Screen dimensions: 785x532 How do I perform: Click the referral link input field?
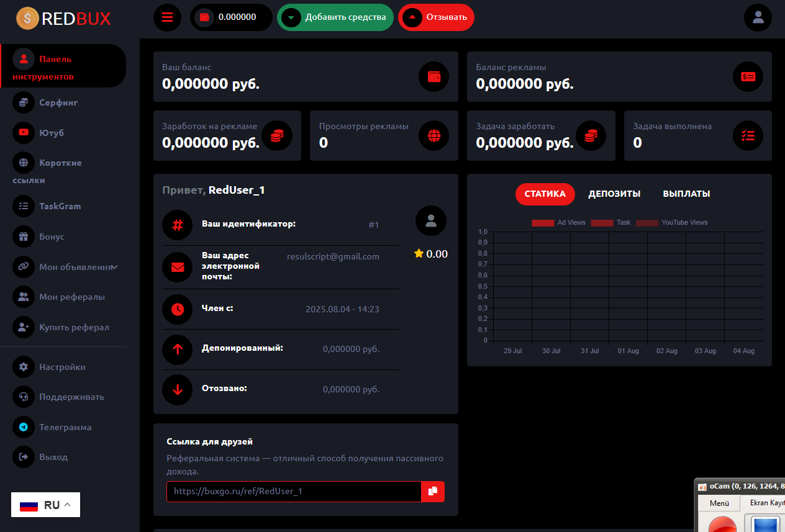294,491
